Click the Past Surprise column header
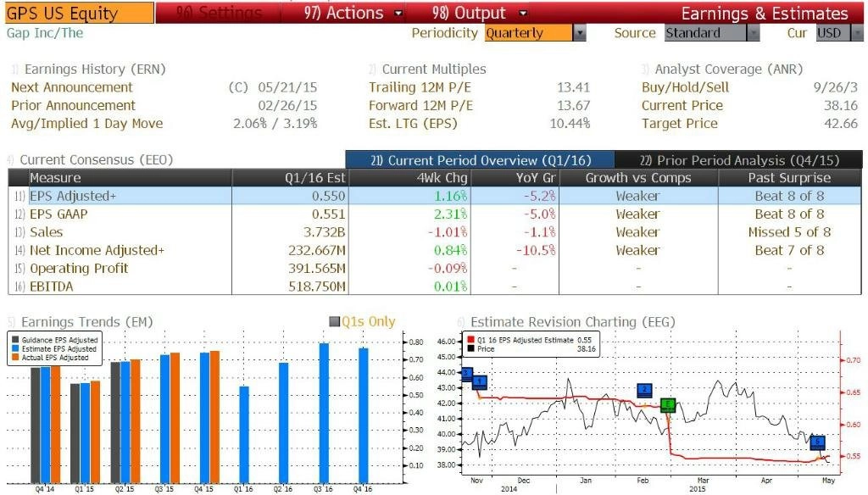The width and height of the screenshot is (868, 495). tap(789, 178)
